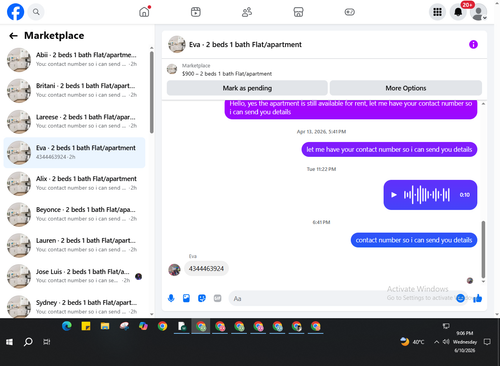500x366 pixels.
Task: Open the Friends tab icon
Action: point(247,12)
